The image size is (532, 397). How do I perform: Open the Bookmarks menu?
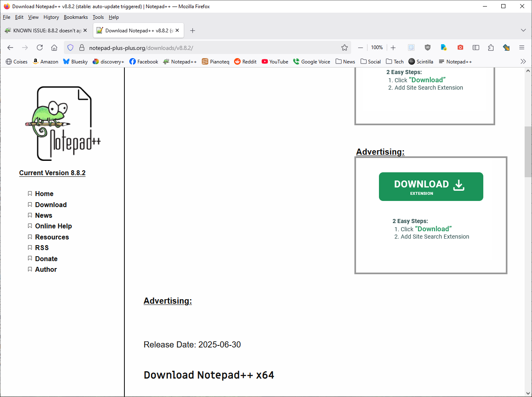pyautogui.click(x=76, y=17)
